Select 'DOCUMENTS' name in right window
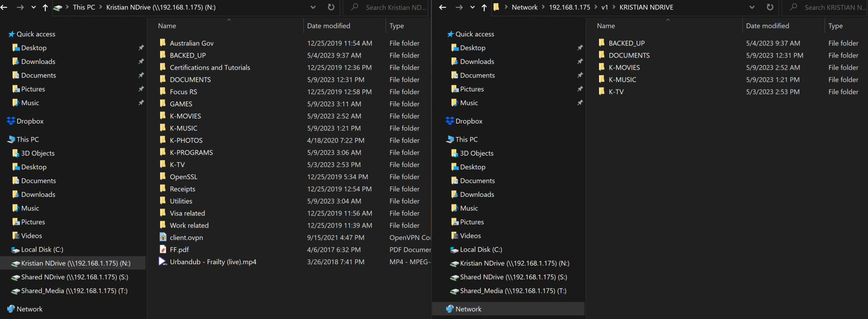 tap(629, 55)
